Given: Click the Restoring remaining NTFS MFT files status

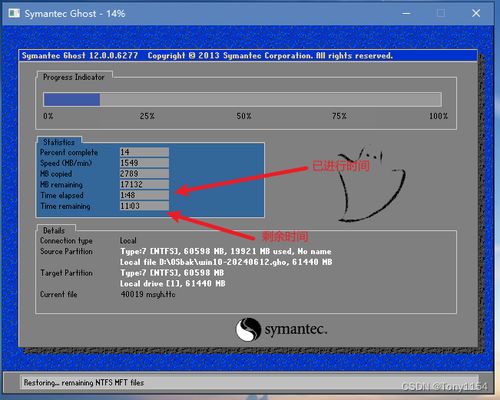Looking at the screenshot, I should coord(84,383).
